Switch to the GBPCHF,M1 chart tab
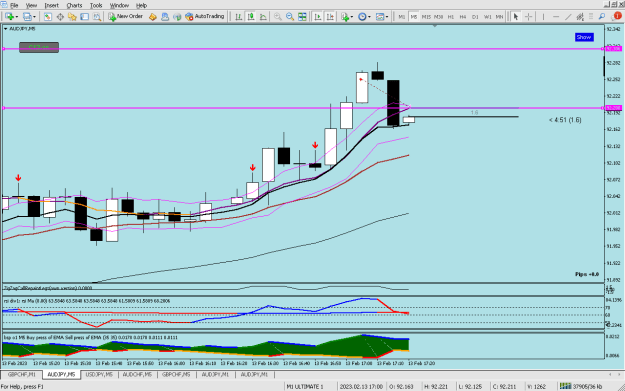Image resolution: width=625 pixels, height=391 pixels. point(22,375)
